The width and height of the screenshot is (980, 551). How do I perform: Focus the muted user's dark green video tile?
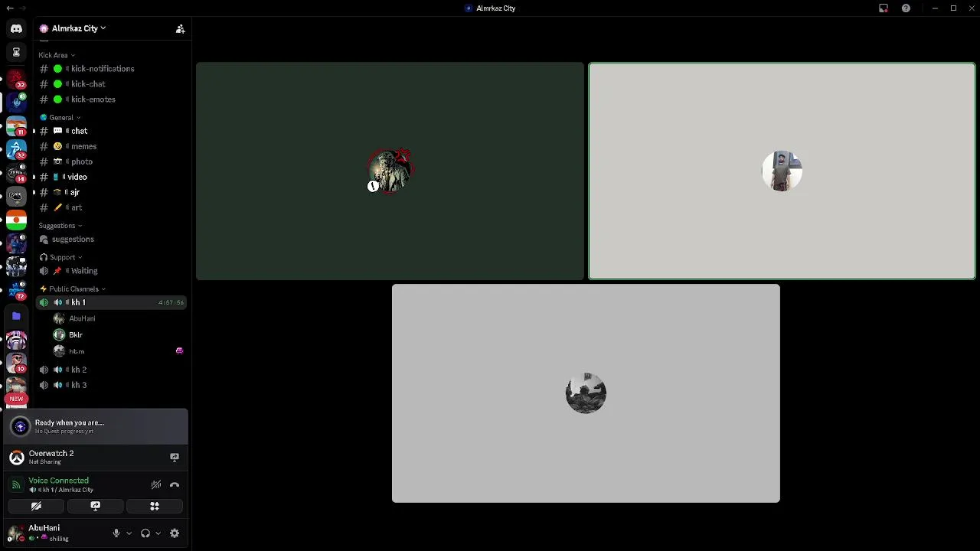click(390, 171)
